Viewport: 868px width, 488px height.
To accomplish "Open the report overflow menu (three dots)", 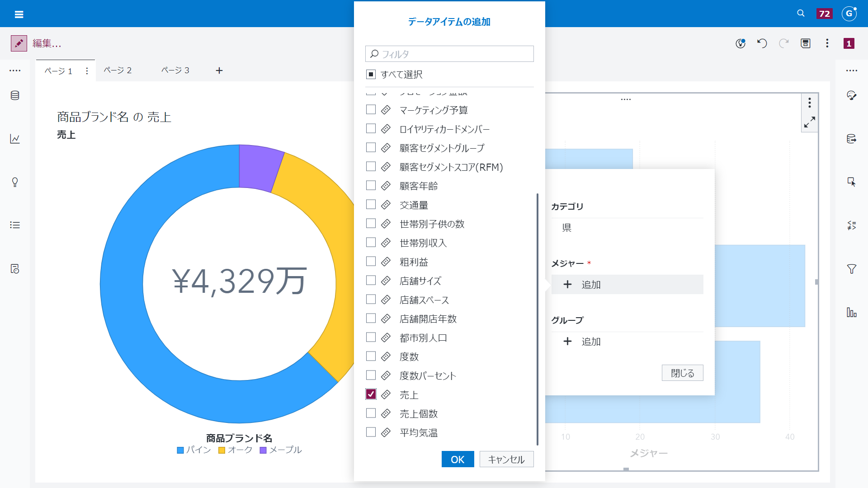I will (827, 43).
